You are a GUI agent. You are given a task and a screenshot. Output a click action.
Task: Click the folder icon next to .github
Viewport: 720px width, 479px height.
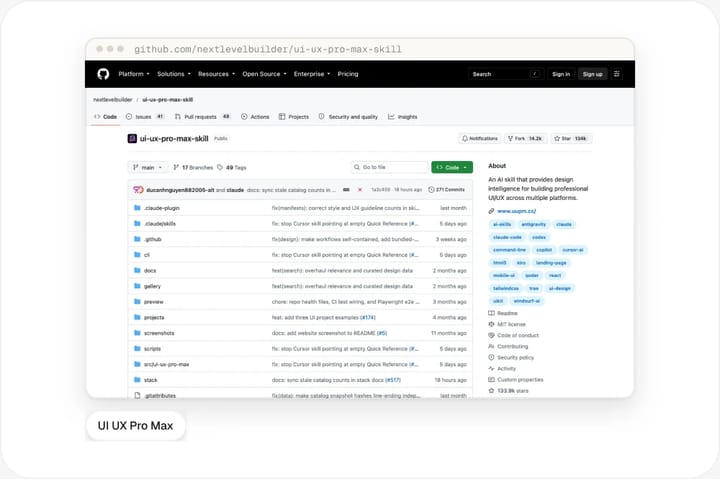pyautogui.click(x=137, y=239)
